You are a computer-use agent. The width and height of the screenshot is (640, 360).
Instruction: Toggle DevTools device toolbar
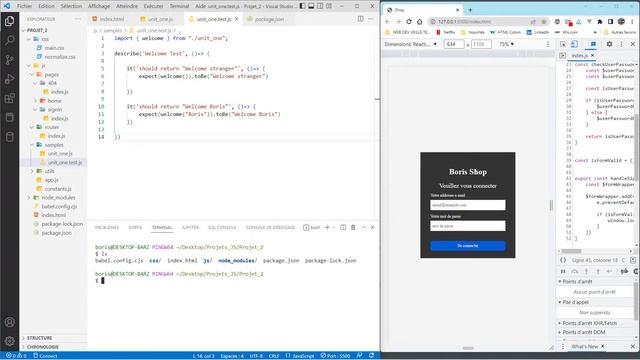(574, 44)
